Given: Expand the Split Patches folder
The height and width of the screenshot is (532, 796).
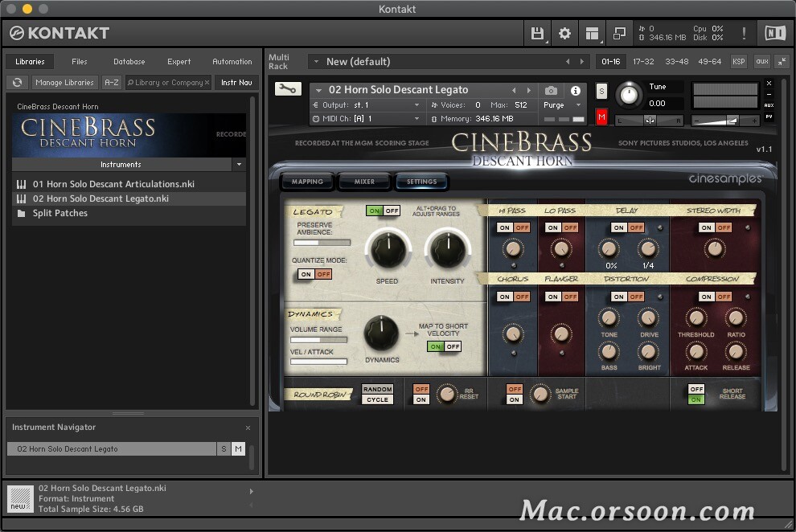Looking at the screenshot, I should (60, 213).
